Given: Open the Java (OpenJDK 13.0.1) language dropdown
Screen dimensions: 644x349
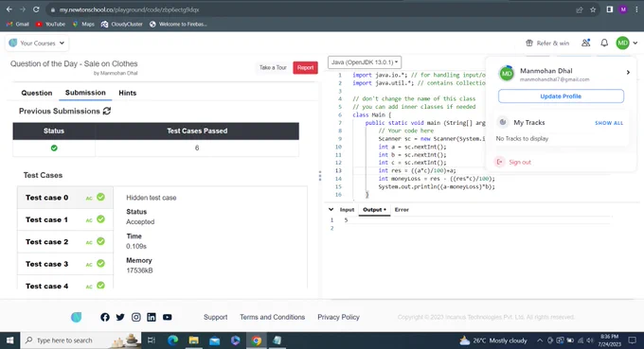Looking at the screenshot, I should click(365, 62).
